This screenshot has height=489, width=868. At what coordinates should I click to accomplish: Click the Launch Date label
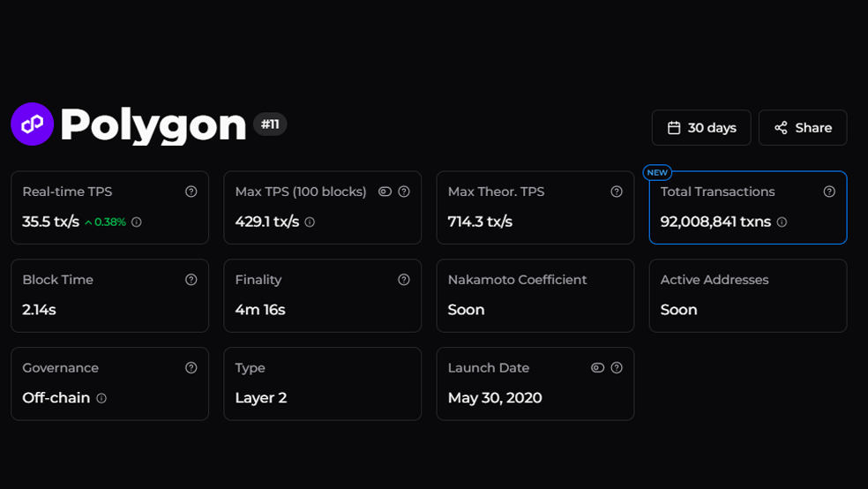489,368
